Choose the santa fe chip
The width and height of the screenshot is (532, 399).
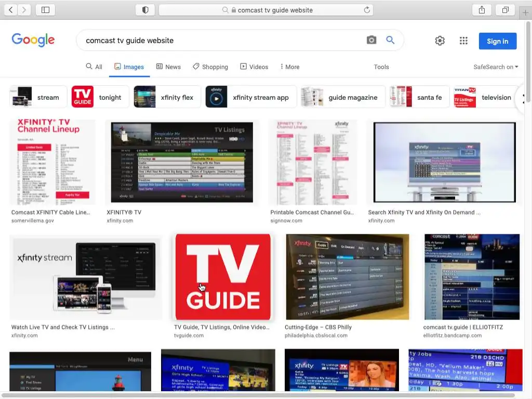(x=420, y=97)
